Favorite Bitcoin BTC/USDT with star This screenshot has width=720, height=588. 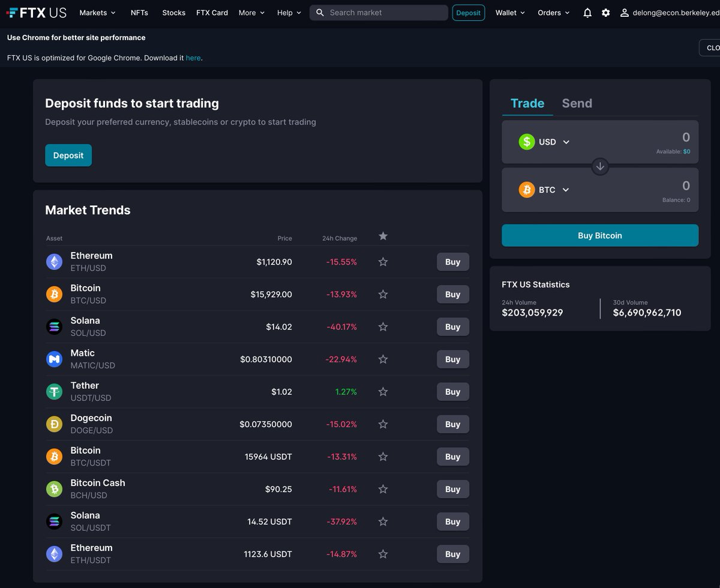383,457
